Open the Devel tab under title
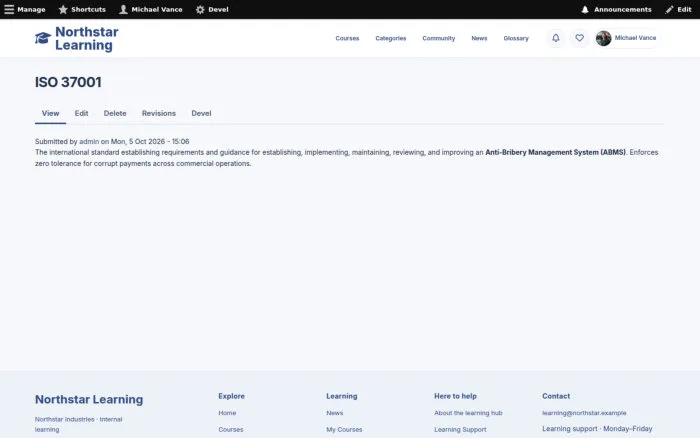700x438 pixels. point(201,113)
